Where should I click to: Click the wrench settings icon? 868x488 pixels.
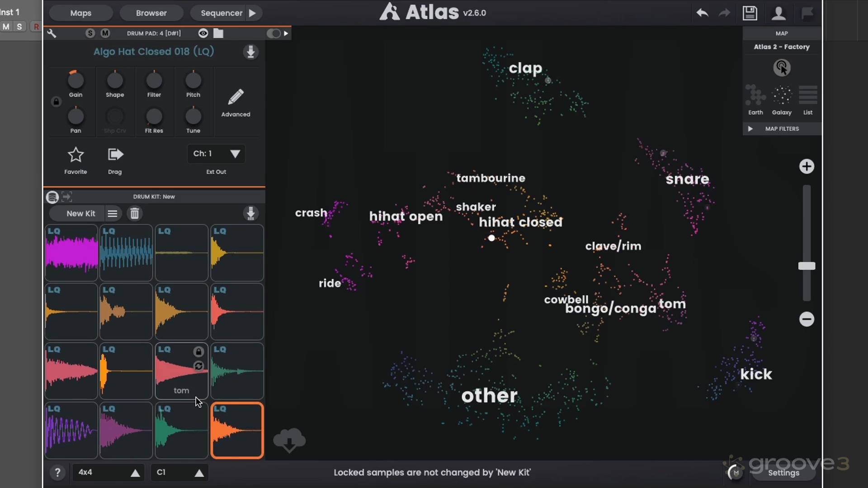coord(52,33)
